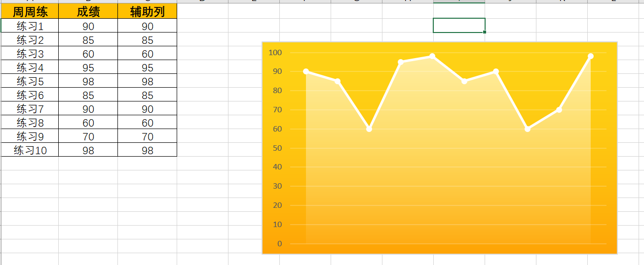
Task: Click 辅助列 value 90 in 练习7 row
Action: tap(147, 108)
